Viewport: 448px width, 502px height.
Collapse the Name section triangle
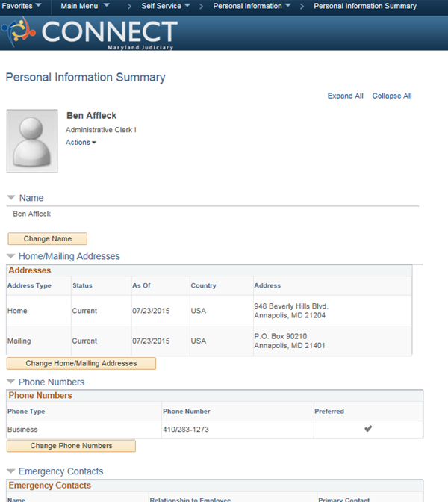[x=11, y=198]
